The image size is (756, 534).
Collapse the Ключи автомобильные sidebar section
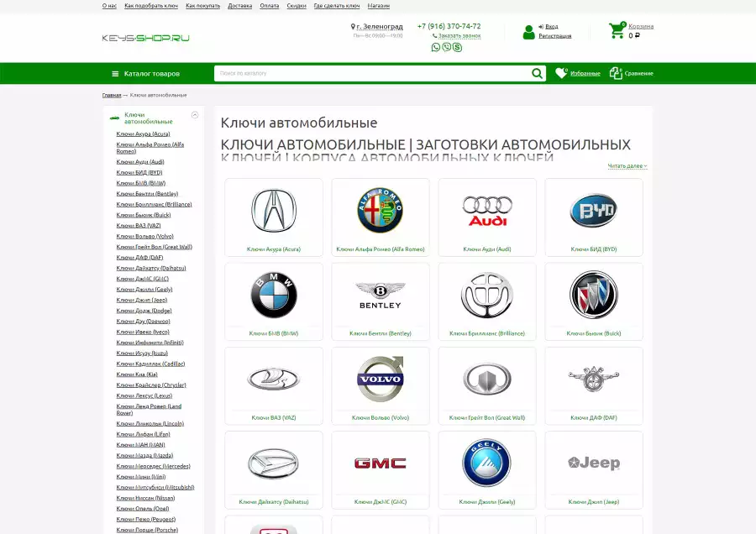coord(195,115)
